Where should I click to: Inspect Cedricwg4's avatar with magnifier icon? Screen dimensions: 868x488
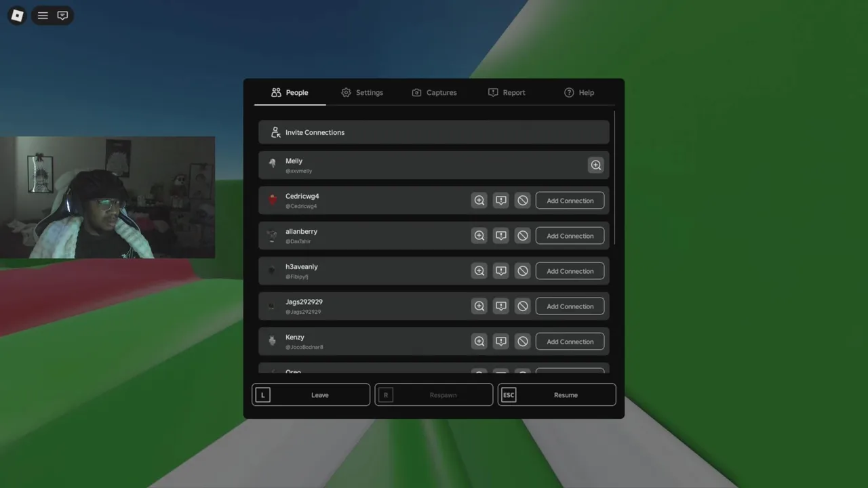click(479, 201)
